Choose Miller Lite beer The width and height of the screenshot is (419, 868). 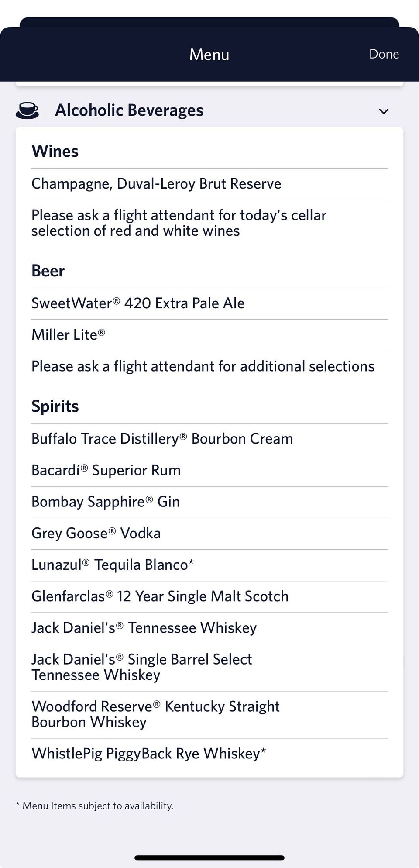tap(69, 335)
